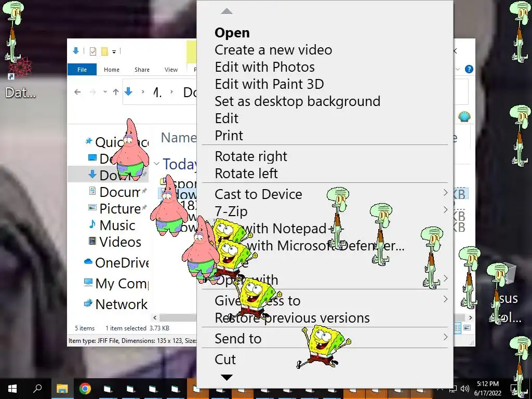Expand the Give access to submenu arrow
Viewport: 532px width, 399px height.
click(445, 299)
